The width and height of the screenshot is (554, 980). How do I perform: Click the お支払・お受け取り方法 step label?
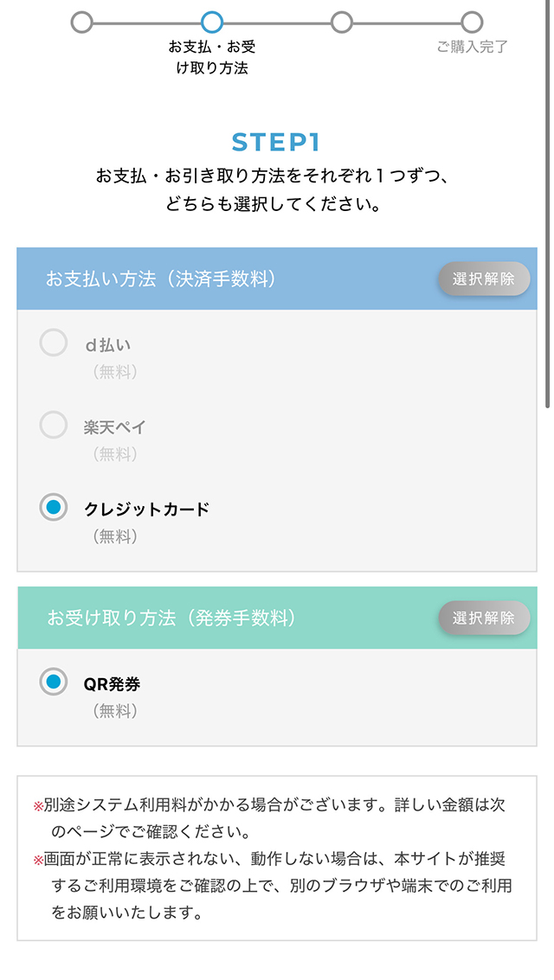(x=212, y=57)
